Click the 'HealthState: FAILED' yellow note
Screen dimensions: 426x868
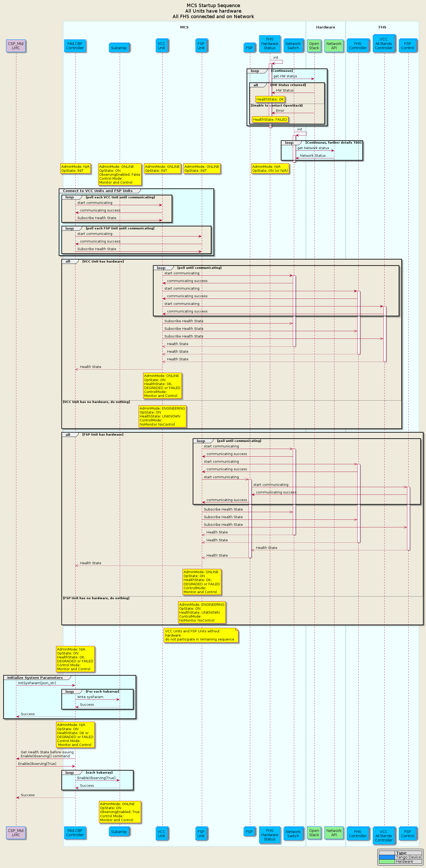(270, 120)
